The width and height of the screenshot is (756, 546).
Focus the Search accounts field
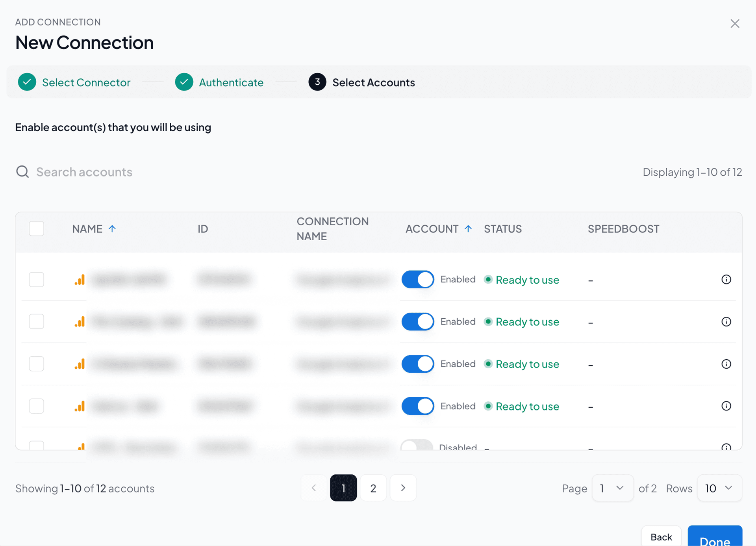(84, 172)
